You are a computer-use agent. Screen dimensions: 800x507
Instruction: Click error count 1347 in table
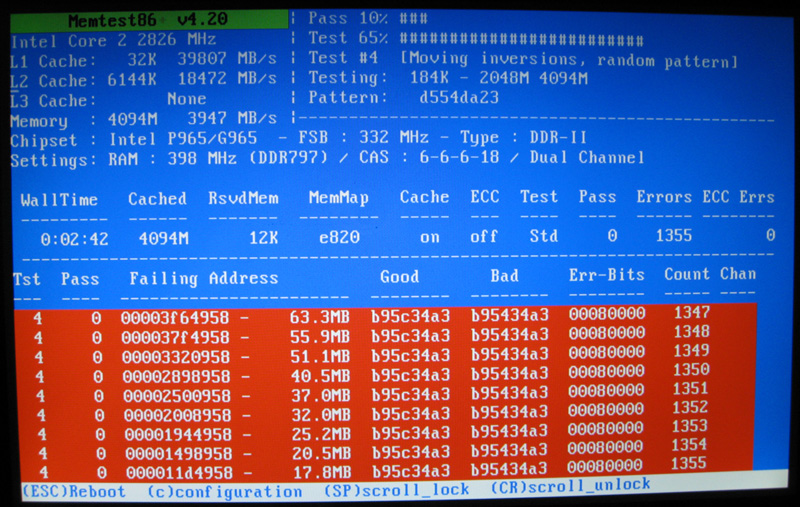point(692,312)
